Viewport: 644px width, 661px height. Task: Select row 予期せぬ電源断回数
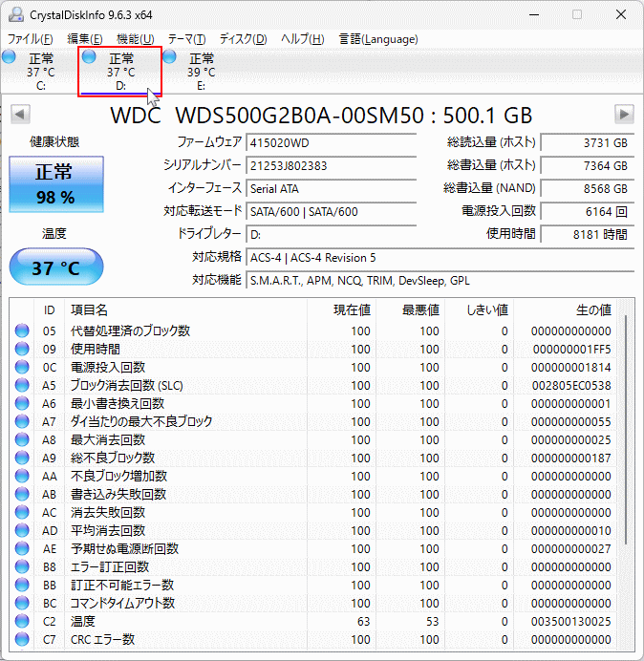(313, 548)
